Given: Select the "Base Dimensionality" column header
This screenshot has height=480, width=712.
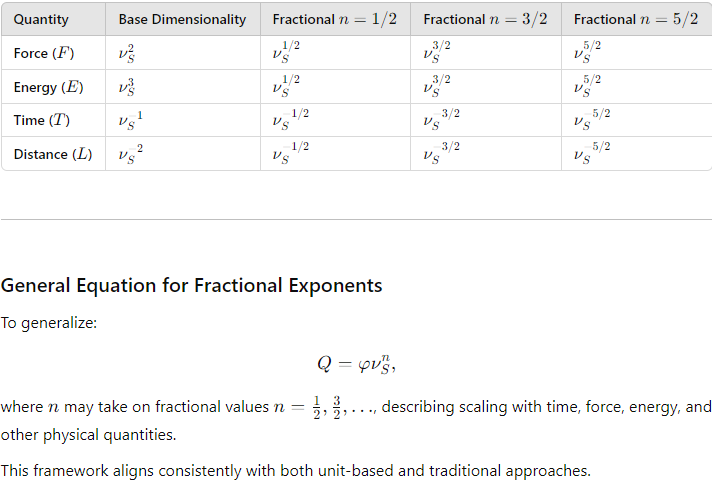Looking at the screenshot, I should pos(182,20).
